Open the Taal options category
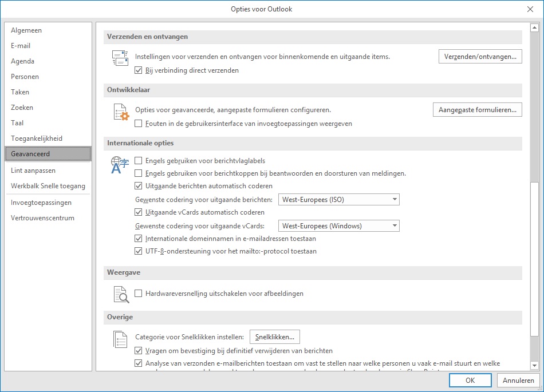This screenshot has height=392, width=544. [48, 123]
